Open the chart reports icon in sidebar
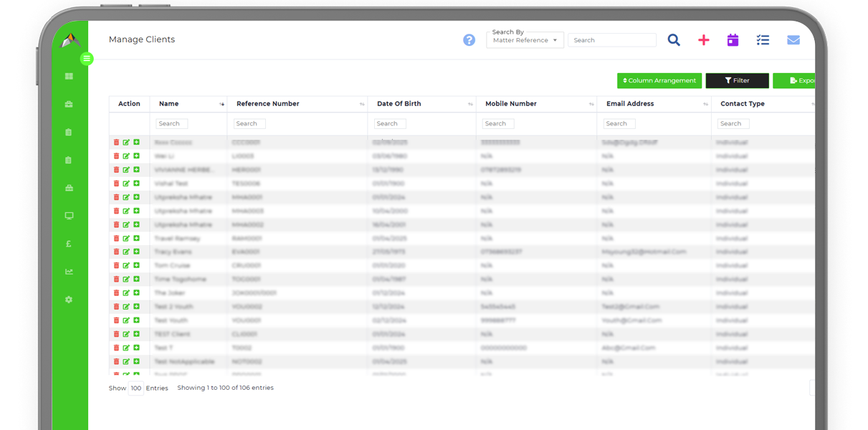 point(69,272)
